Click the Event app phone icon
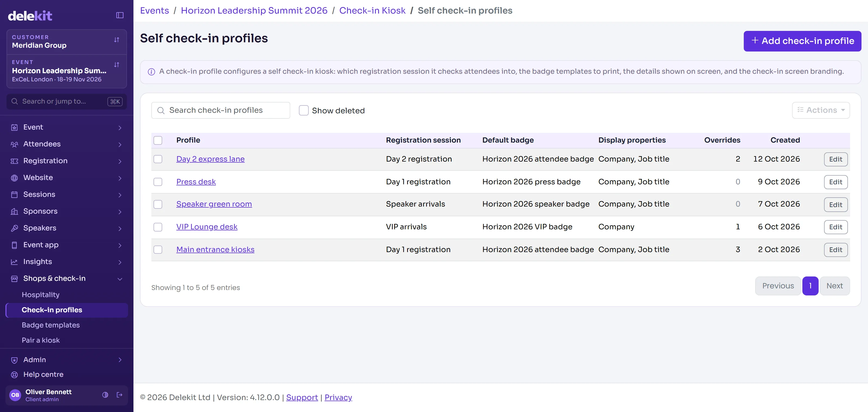This screenshot has height=412, width=868. [x=14, y=245]
